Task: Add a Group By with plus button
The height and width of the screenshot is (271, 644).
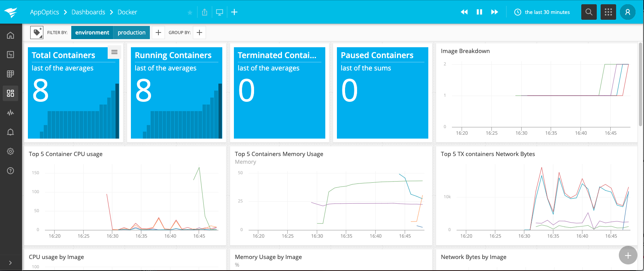Action: [199, 33]
